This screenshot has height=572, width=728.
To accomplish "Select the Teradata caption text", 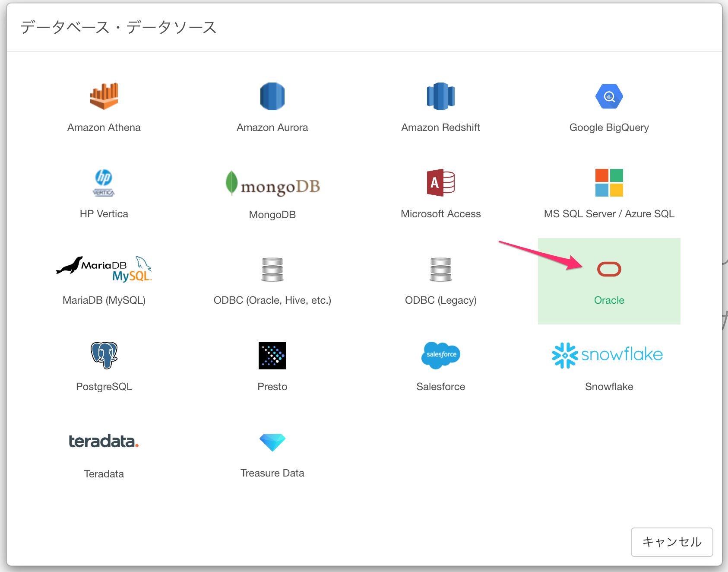I will click(104, 474).
